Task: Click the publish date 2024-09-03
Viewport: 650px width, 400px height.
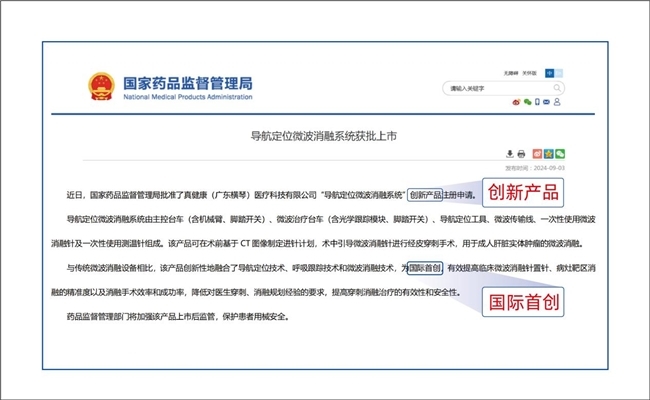Action: (x=549, y=168)
